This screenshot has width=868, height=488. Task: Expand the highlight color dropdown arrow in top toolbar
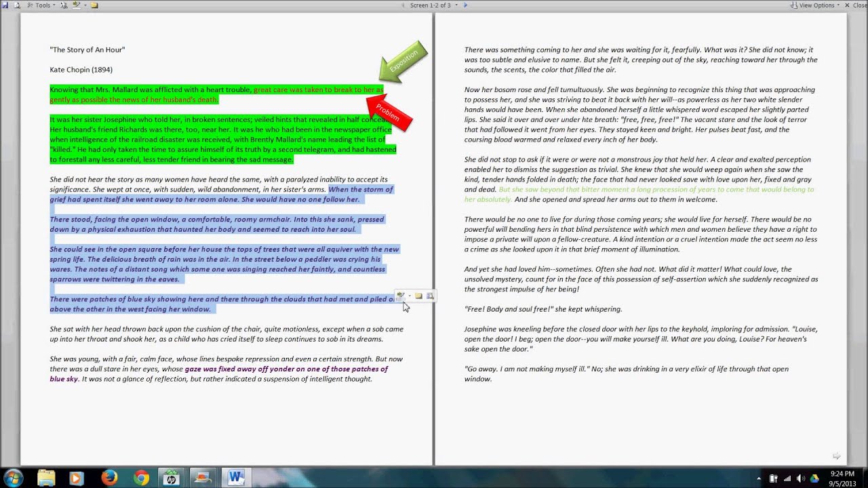click(x=85, y=5)
